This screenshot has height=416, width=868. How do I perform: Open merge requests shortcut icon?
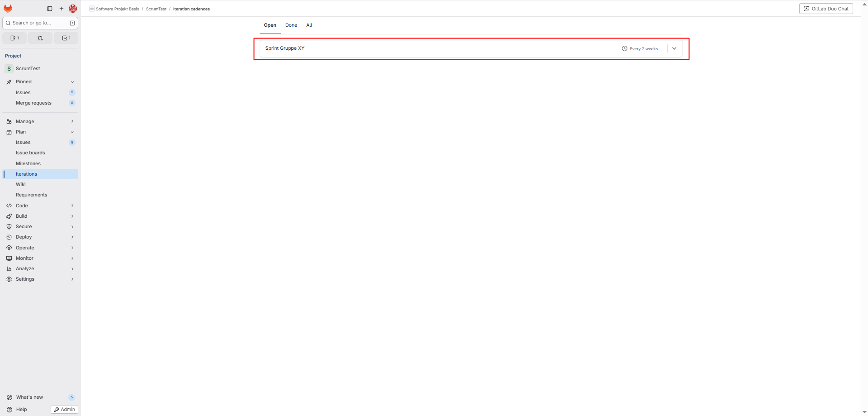coord(40,38)
